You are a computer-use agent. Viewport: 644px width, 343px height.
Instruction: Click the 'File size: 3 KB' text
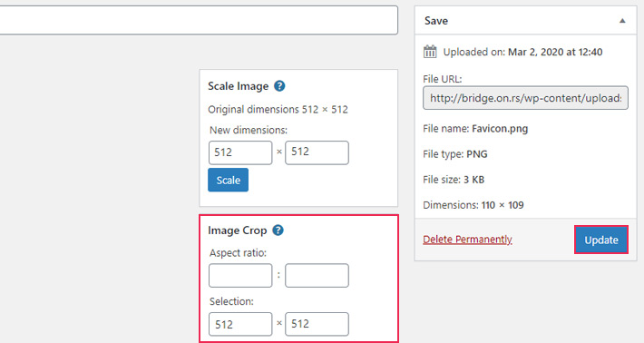tap(454, 180)
